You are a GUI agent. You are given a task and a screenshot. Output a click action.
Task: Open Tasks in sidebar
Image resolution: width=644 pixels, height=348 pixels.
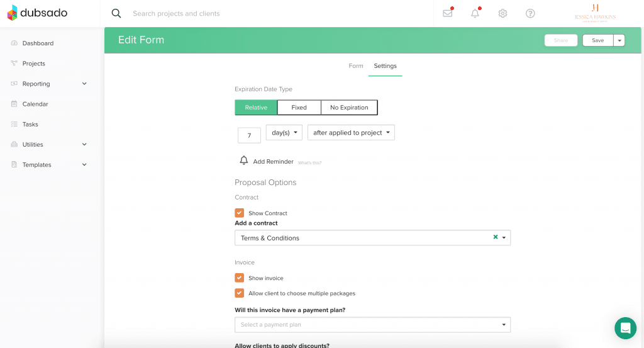tap(30, 124)
